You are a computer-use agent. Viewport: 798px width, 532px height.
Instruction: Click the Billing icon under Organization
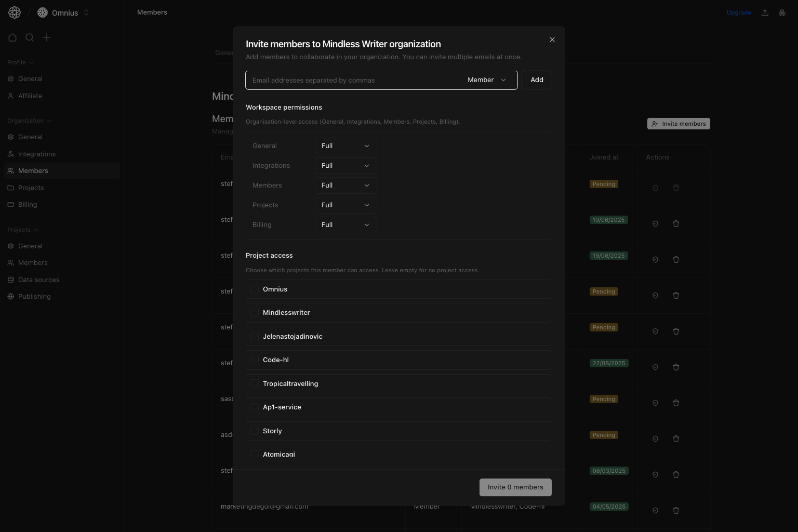tap(11, 204)
